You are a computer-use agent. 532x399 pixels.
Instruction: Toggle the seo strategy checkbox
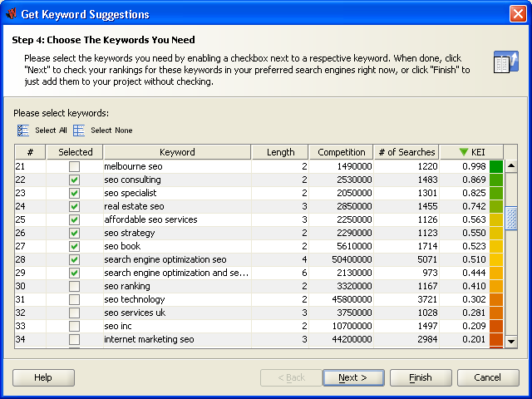pyautogui.click(x=74, y=233)
